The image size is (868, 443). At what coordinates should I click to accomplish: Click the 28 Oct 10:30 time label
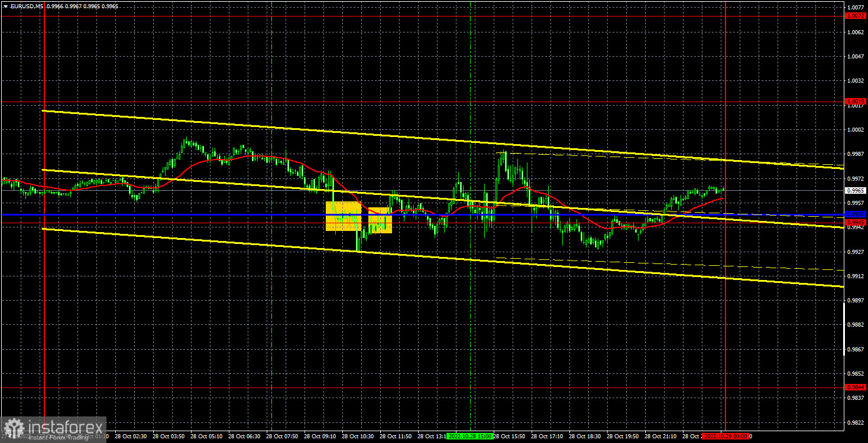[358, 437]
